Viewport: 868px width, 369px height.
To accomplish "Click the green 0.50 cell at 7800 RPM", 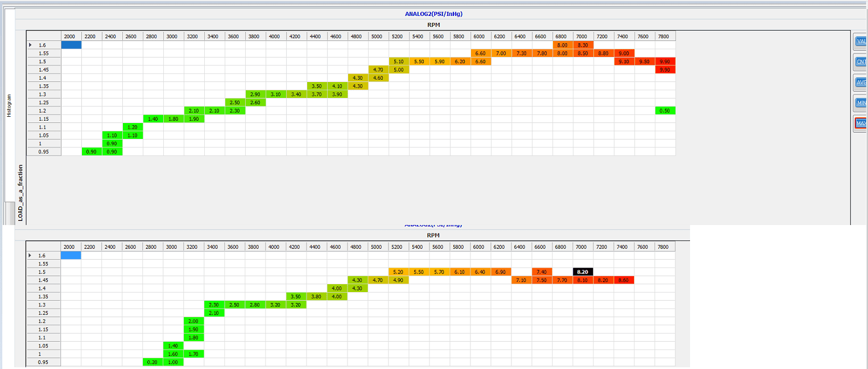I will [666, 111].
